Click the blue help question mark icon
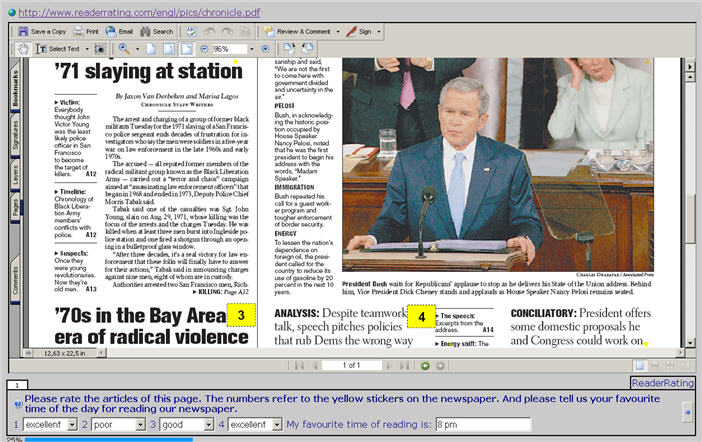 18,404
